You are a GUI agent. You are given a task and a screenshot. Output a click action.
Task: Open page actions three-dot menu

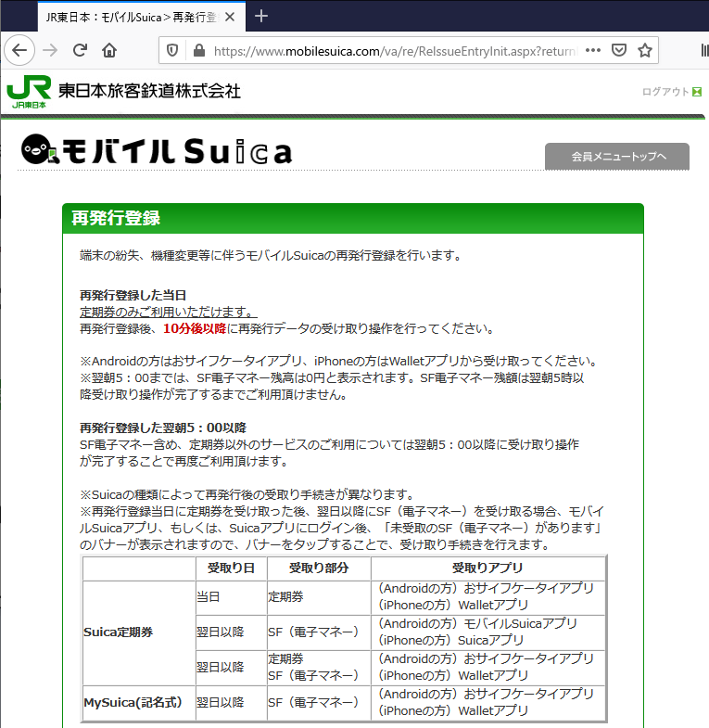tap(593, 50)
